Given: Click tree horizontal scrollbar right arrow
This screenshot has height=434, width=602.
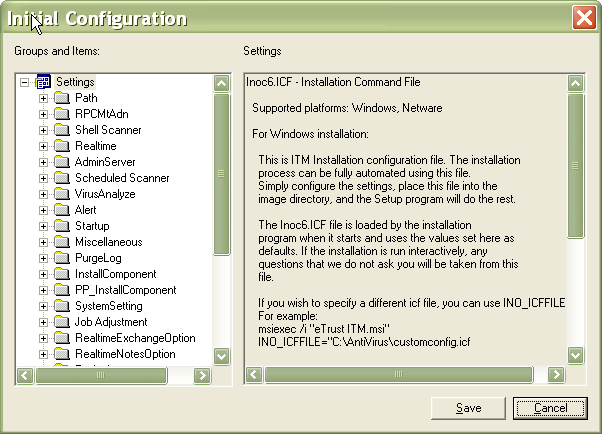Looking at the screenshot, I should click(x=201, y=376).
